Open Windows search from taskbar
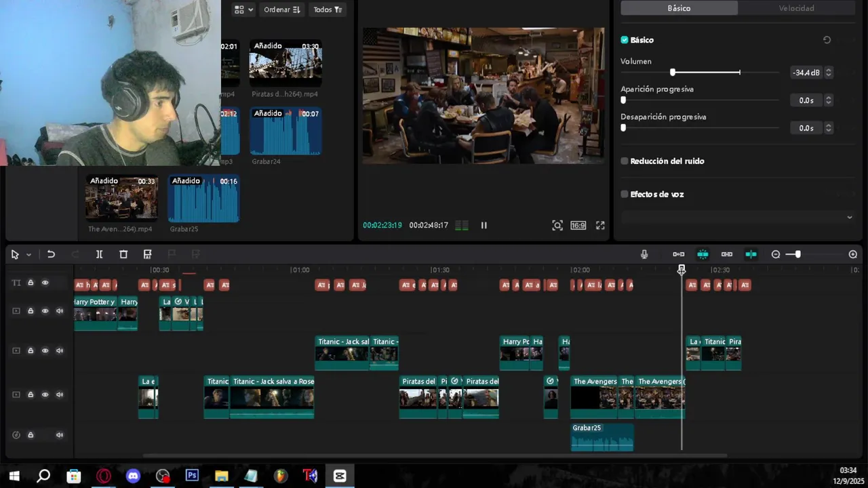Screen dimensions: 868x488 pos(43,476)
